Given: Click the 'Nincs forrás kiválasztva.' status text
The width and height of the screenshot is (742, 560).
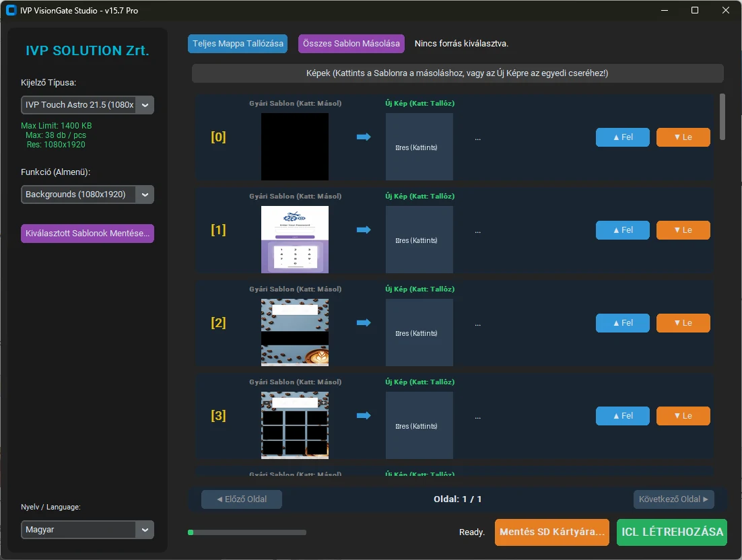Looking at the screenshot, I should 461,44.
